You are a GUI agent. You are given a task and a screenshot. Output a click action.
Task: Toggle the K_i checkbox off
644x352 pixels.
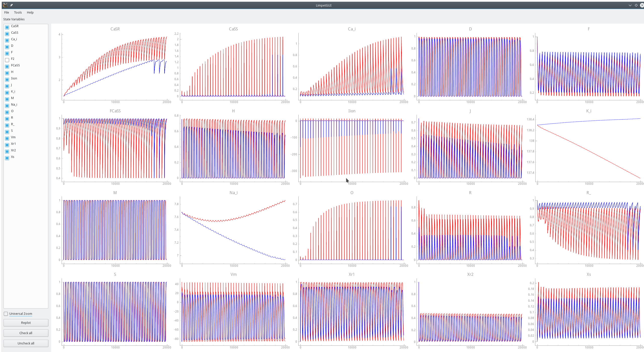7,93
